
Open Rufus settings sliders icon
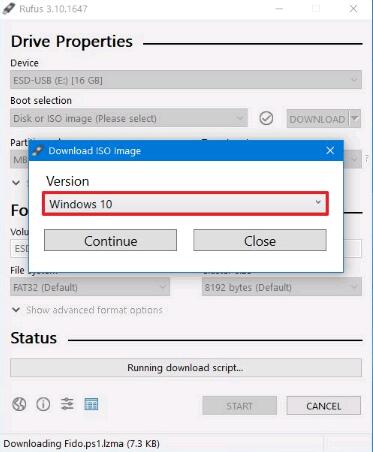point(67,404)
